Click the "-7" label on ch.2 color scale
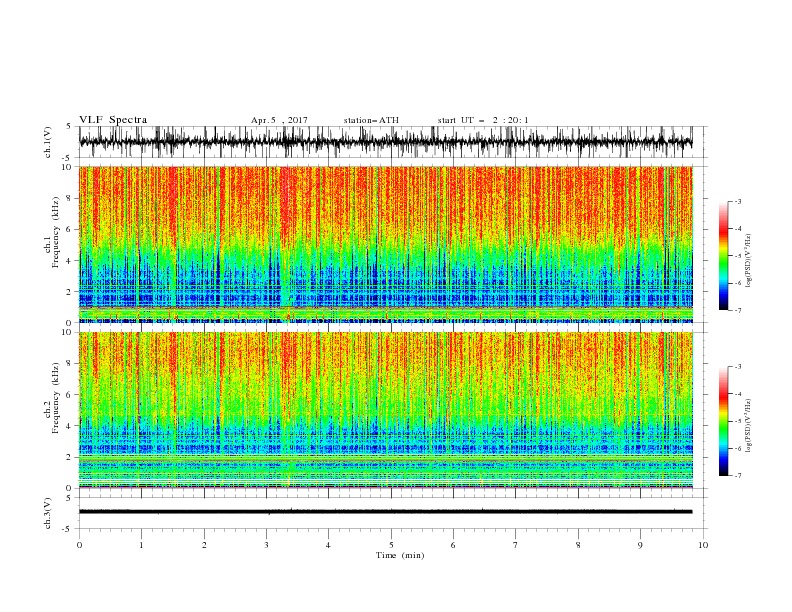792x612 pixels. tap(737, 475)
